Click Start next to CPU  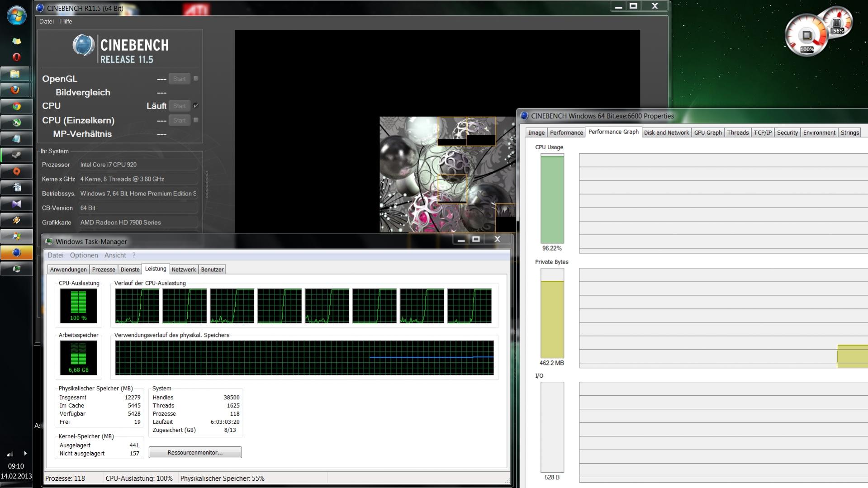pos(179,106)
